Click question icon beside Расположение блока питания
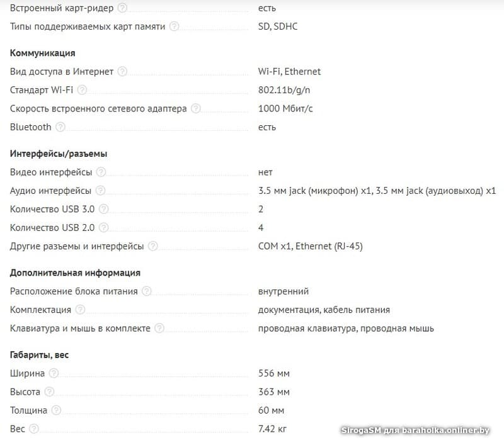 pos(147,291)
